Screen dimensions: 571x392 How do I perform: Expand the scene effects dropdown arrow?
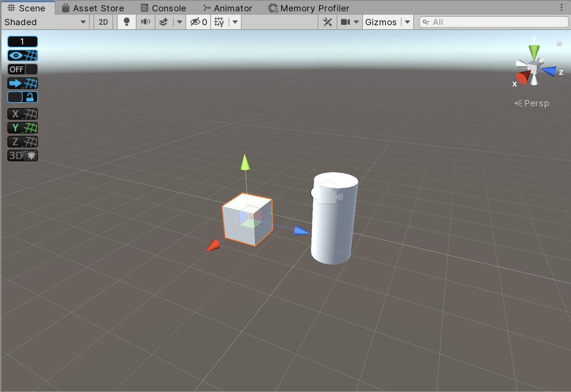pos(179,22)
